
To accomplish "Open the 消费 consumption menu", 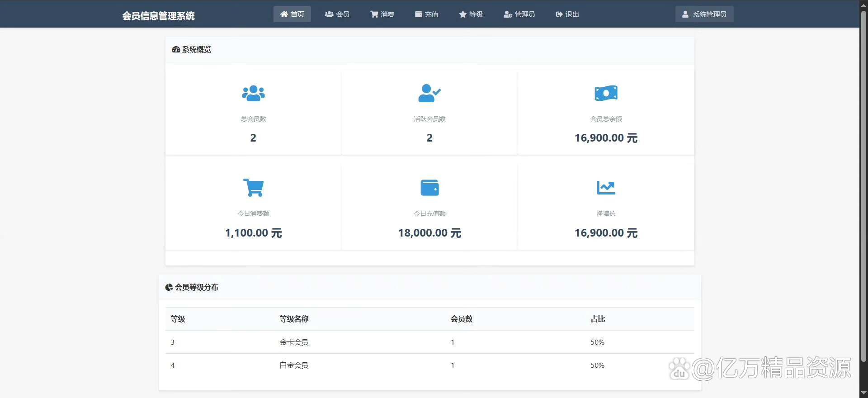I will tap(382, 14).
